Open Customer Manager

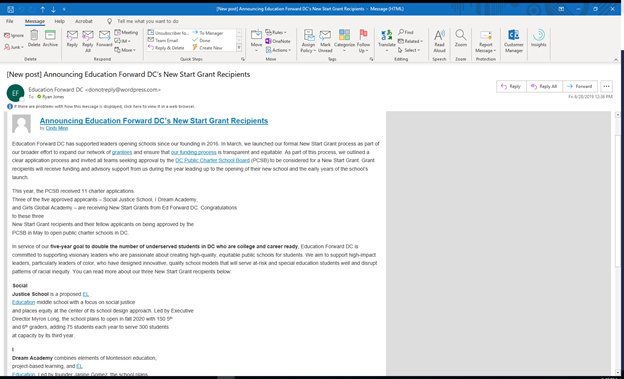pos(514,41)
